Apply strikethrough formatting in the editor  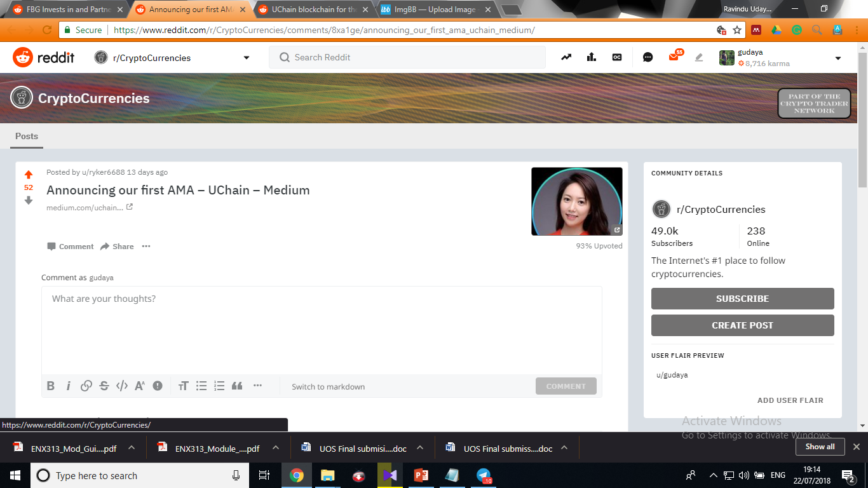(x=104, y=386)
